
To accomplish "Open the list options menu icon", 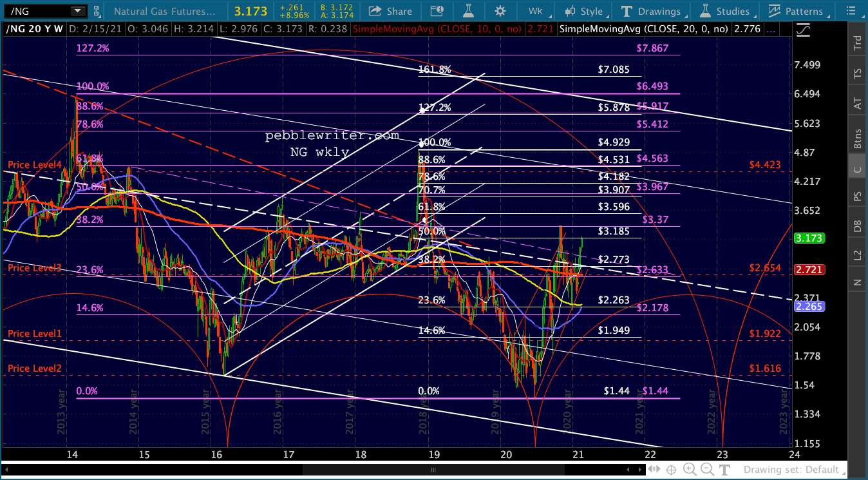I will pos(851,11).
